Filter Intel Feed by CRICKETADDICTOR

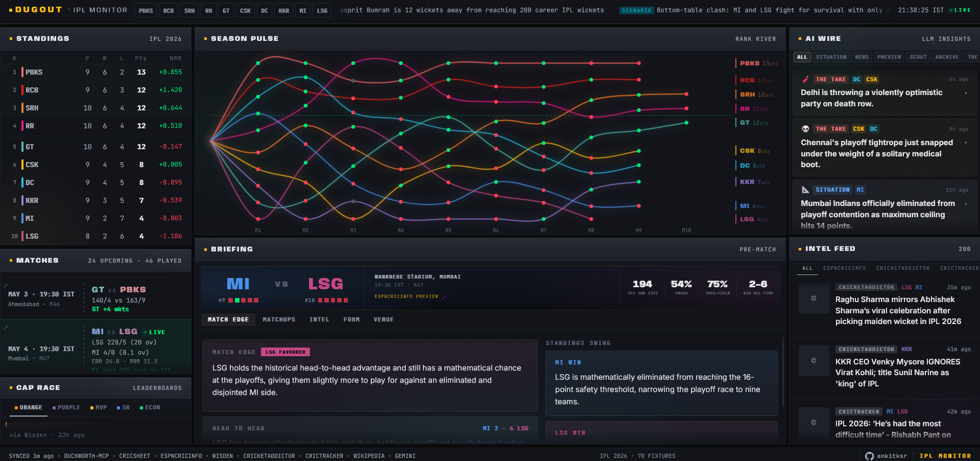[x=903, y=268]
